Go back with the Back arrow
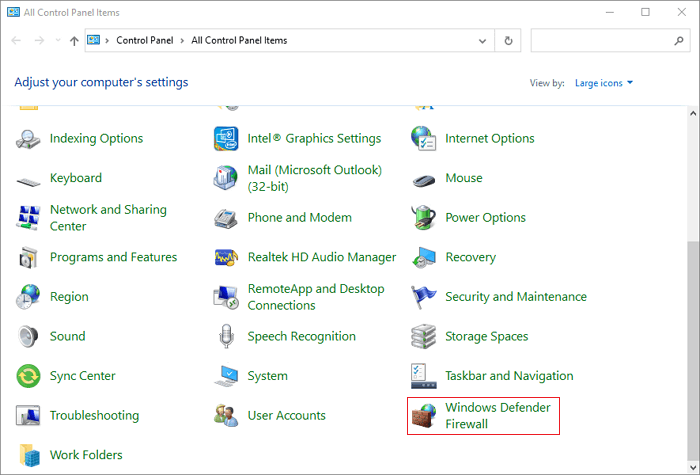This screenshot has height=475, width=700. coord(17,41)
